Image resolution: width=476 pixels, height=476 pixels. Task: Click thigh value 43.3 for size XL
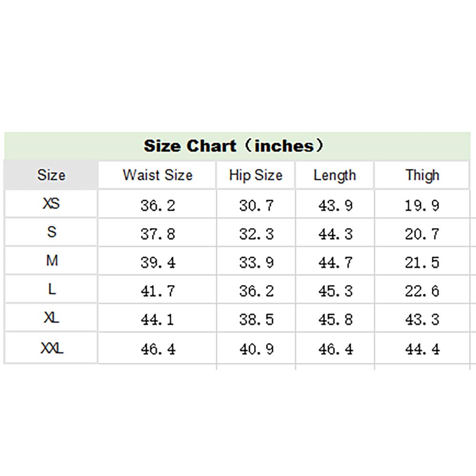point(422,320)
